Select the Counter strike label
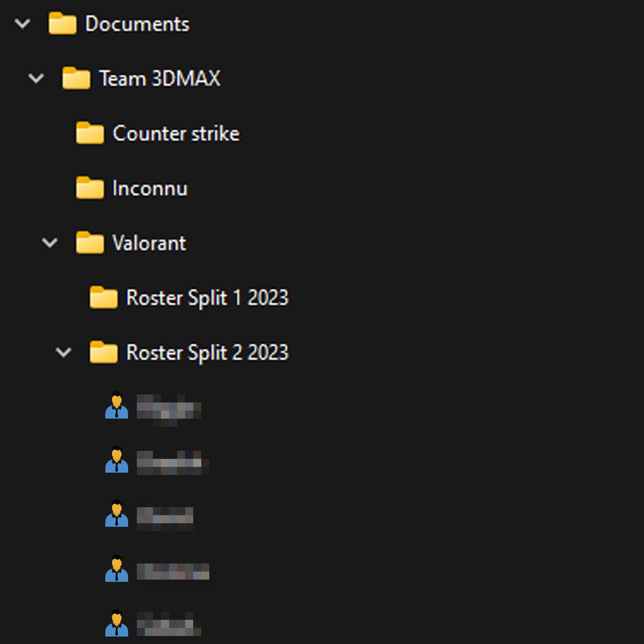644x644 pixels. tap(176, 134)
